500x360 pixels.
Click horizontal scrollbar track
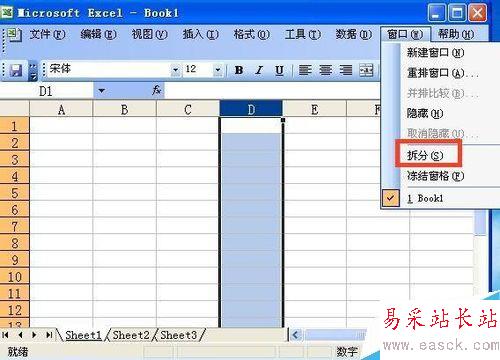pos(336,335)
